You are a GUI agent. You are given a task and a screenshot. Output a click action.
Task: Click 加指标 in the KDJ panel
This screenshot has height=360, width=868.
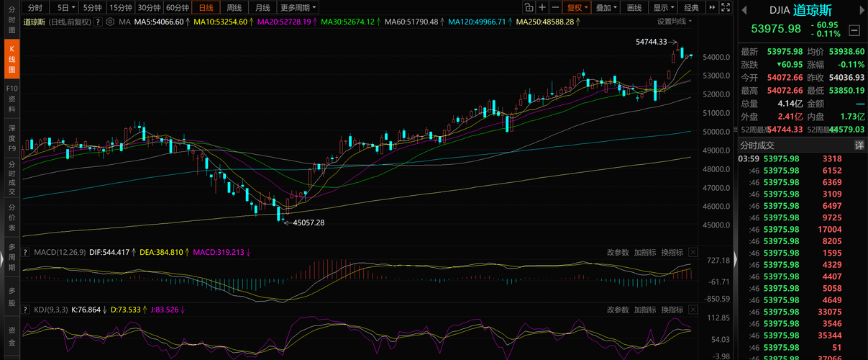644,310
